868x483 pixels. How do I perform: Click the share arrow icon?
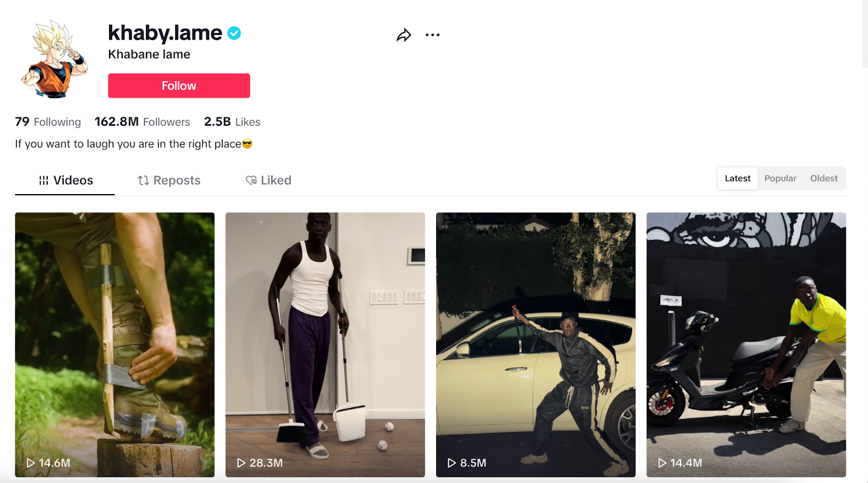click(404, 35)
